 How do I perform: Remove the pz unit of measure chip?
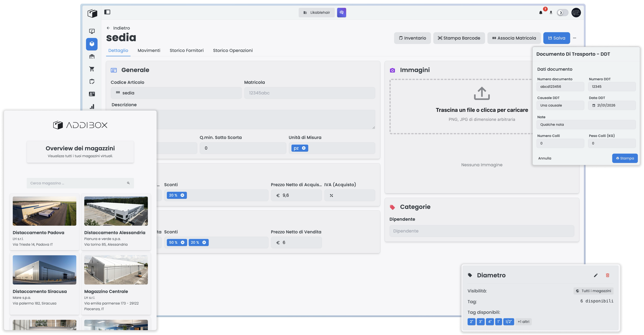(304, 148)
